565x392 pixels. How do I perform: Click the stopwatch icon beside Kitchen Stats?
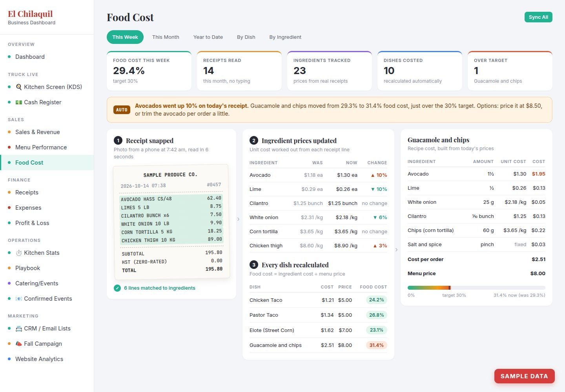pos(18,253)
